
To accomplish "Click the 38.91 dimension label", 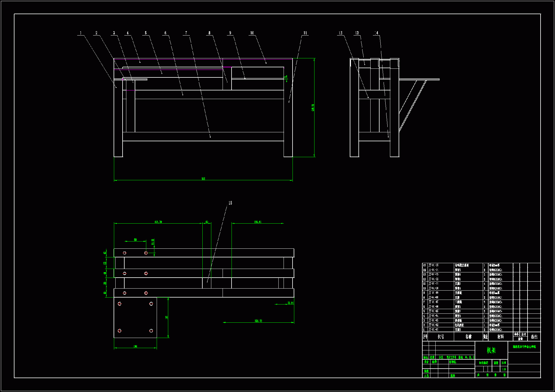I will (x=291, y=303).
